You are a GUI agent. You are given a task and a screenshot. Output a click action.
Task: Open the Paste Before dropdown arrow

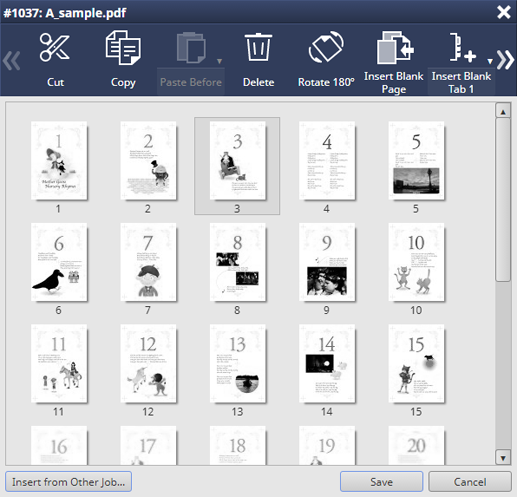[219, 61]
